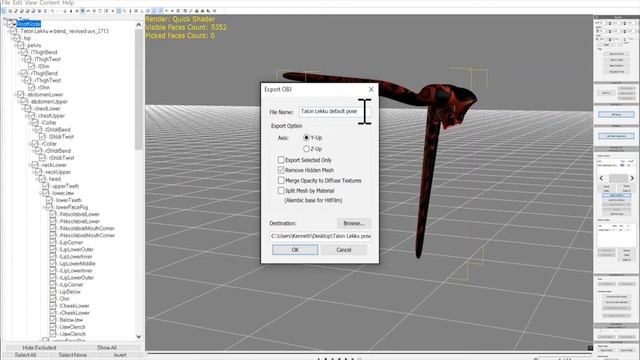Toggle the lThighBend checkbox
The height and width of the screenshot is (360, 640).
coord(24,52)
